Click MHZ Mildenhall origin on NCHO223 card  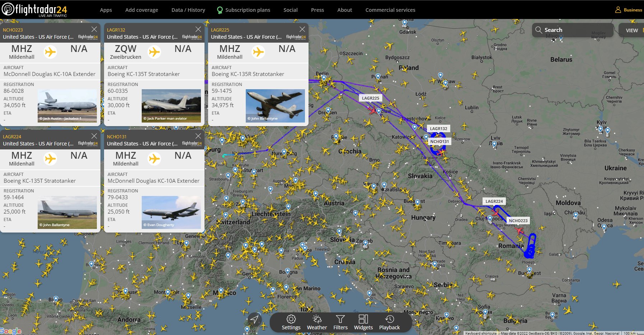22,52
